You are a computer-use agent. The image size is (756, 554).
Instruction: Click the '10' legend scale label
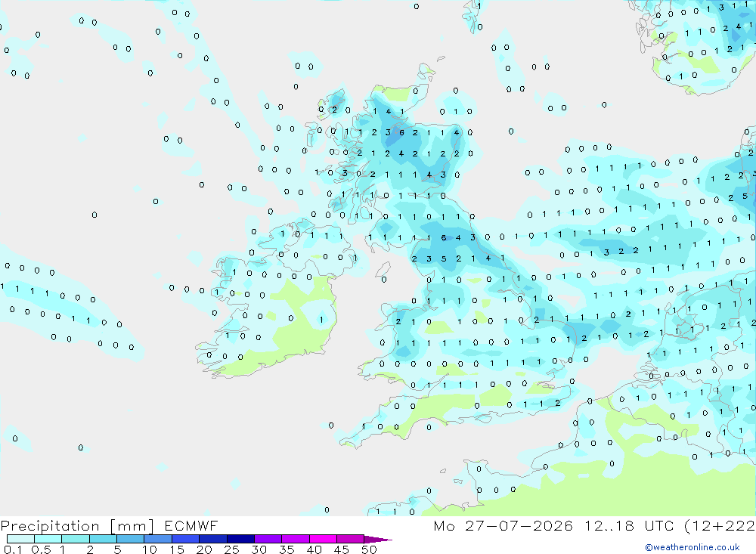(x=149, y=549)
